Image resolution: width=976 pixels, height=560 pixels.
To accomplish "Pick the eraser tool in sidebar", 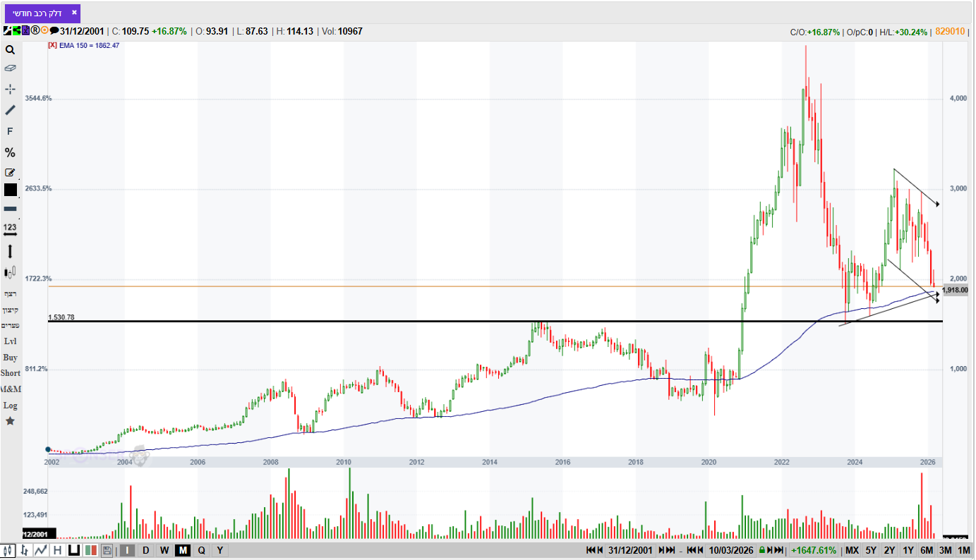I will click(10, 68).
